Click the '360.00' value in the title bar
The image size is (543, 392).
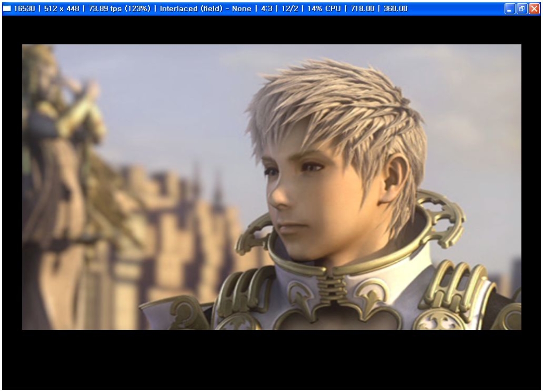click(396, 8)
